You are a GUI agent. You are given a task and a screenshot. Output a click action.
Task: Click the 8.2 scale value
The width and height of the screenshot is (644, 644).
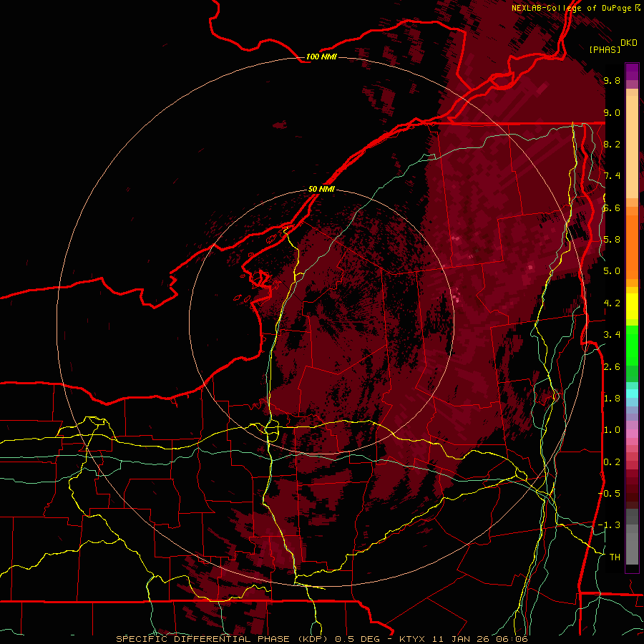pos(612,144)
